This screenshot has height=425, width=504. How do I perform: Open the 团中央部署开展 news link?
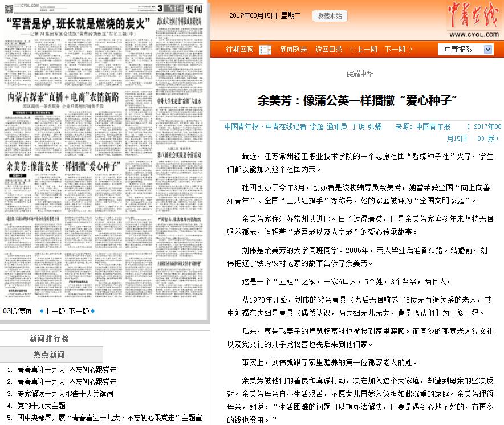point(109,418)
